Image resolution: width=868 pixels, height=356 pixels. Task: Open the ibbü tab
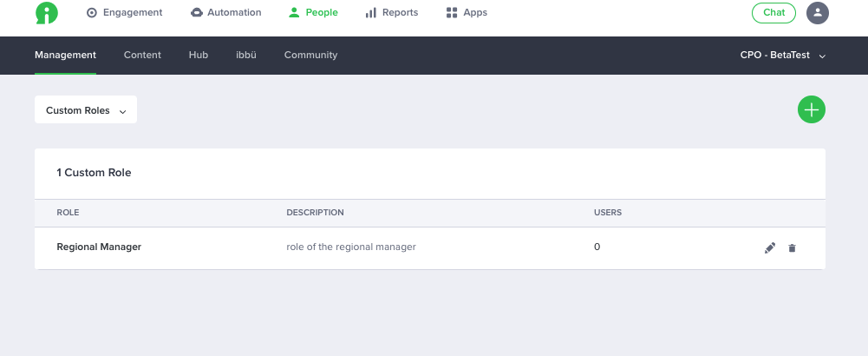coord(245,55)
